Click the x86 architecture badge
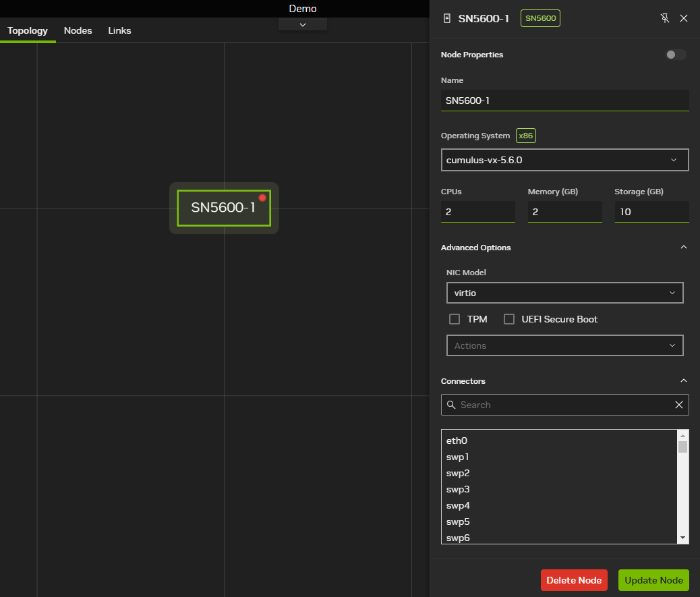The height and width of the screenshot is (597, 700). click(x=525, y=136)
